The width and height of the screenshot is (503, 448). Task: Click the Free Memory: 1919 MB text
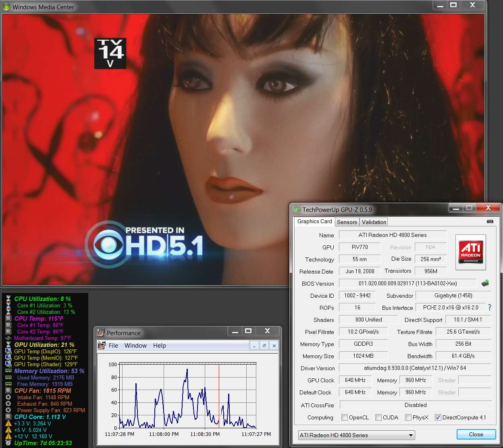[45, 384]
